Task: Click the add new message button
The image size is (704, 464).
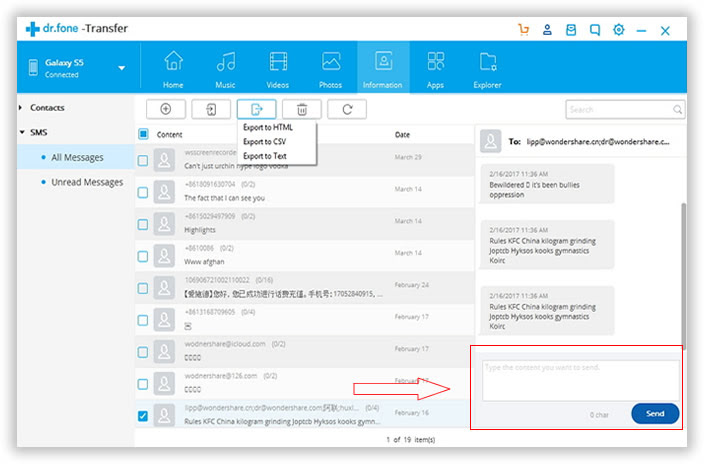Action: pos(166,109)
